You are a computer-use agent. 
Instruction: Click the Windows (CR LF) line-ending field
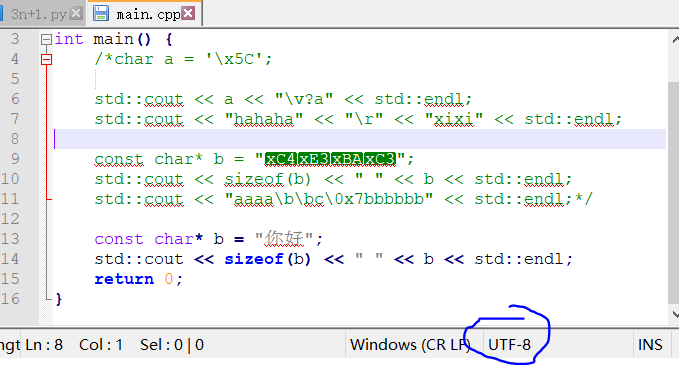pos(410,345)
